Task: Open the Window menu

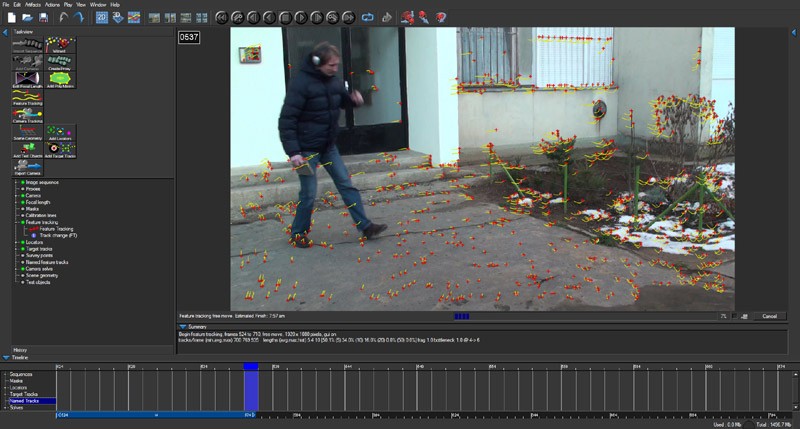Action: coord(98,5)
